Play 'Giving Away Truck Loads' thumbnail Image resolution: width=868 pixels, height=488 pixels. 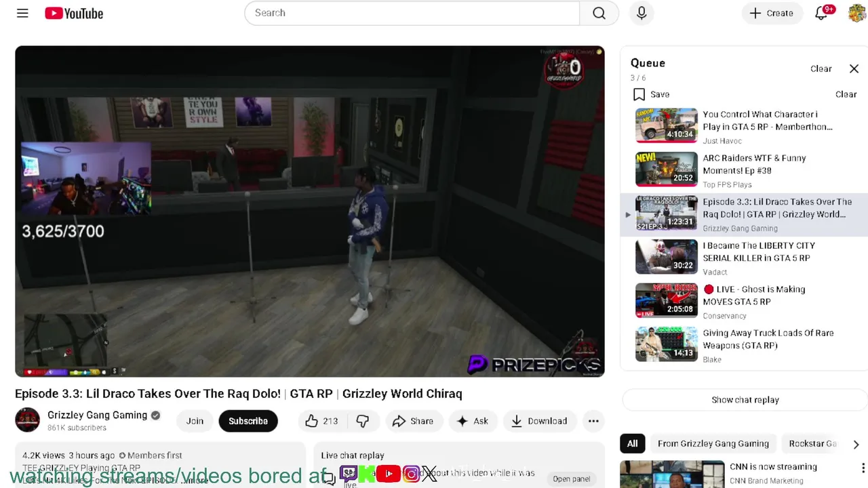click(666, 344)
